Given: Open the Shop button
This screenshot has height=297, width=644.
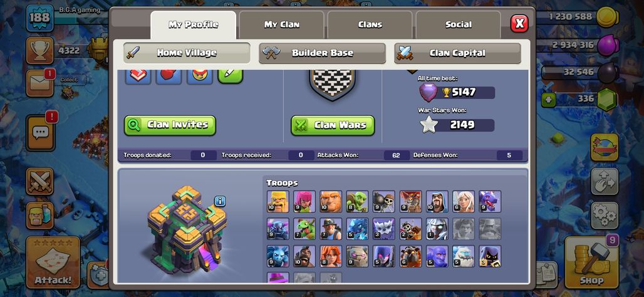Looking at the screenshot, I should click(x=591, y=262).
